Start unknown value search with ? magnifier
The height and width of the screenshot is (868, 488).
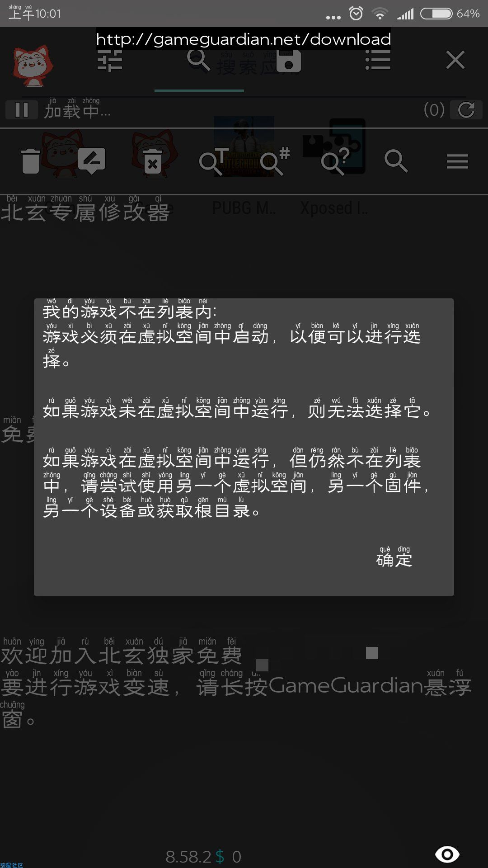click(335, 161)
